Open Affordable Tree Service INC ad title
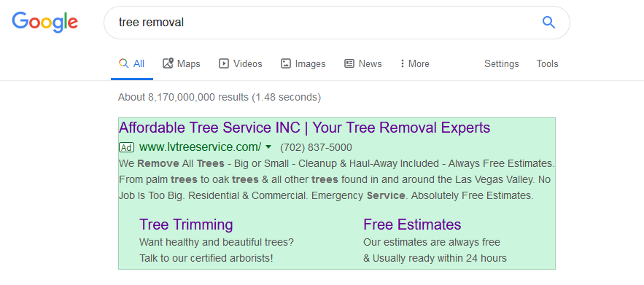 tap(304, 128)
